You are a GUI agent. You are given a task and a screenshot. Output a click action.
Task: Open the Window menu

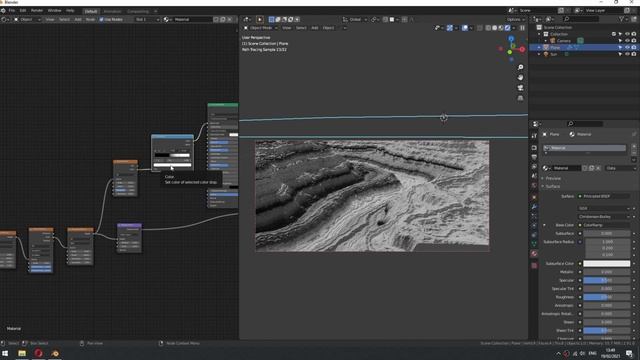tap(54, 11)
